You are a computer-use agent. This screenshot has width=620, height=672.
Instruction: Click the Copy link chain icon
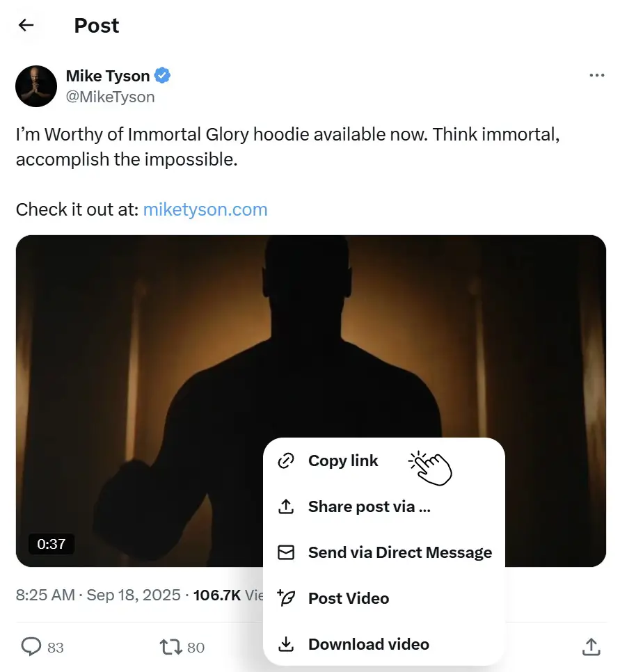click(285, 461)
